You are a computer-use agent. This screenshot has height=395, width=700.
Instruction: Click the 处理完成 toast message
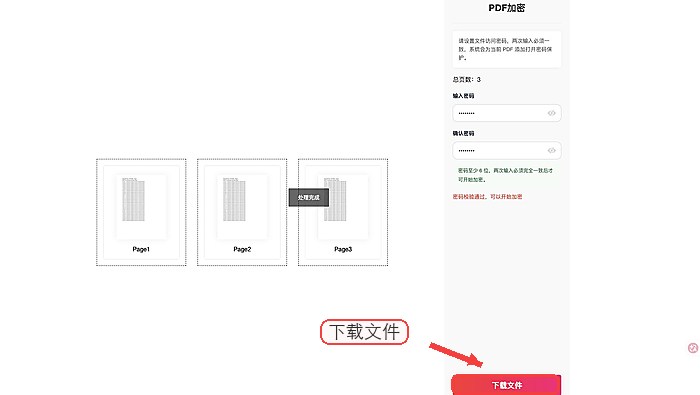click(309, 198)
